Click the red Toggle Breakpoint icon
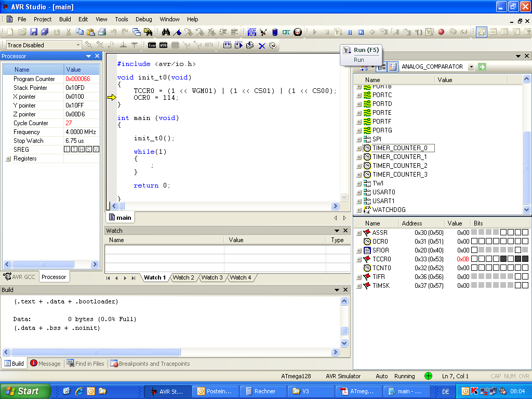 [441, 32]
